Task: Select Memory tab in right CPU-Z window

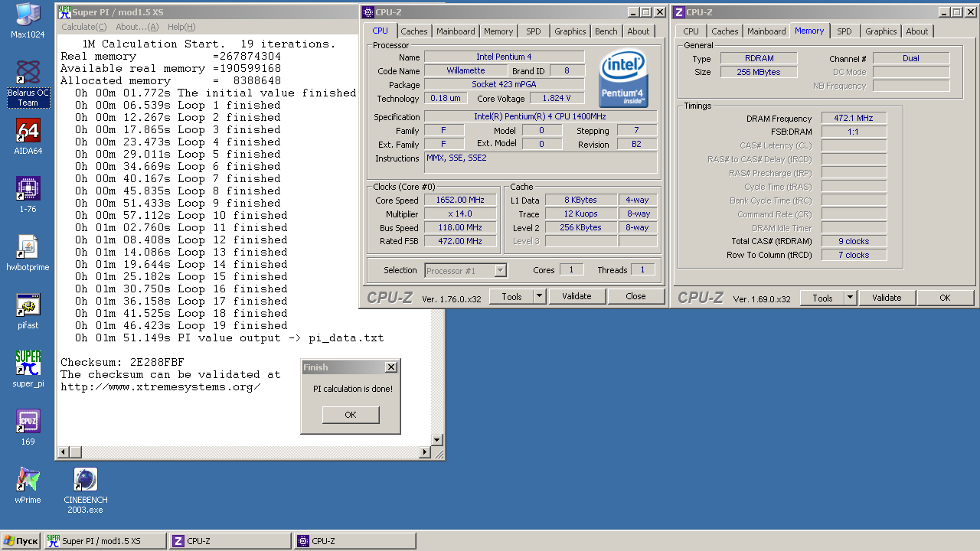Action: point(809,31)
